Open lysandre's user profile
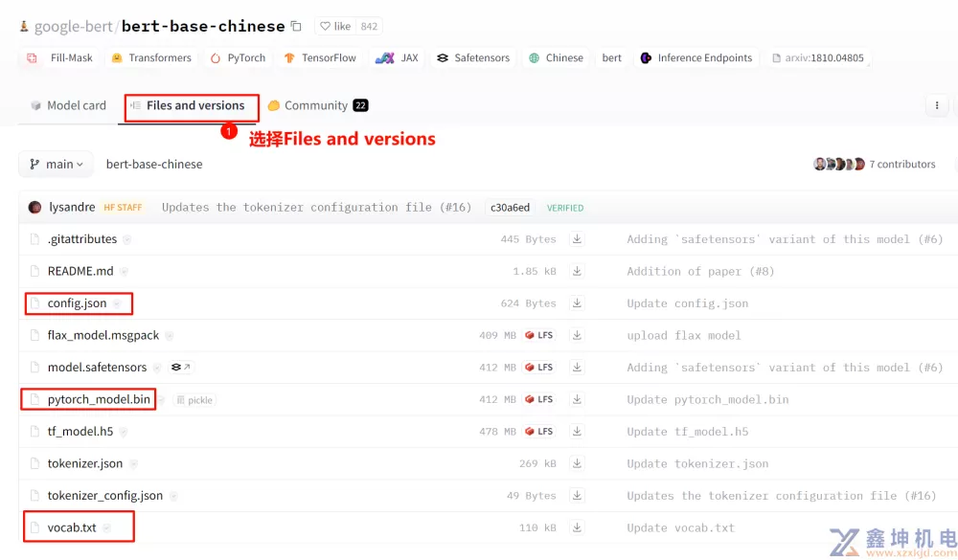This screenshot has height=560, width=958. click(72, 207)
